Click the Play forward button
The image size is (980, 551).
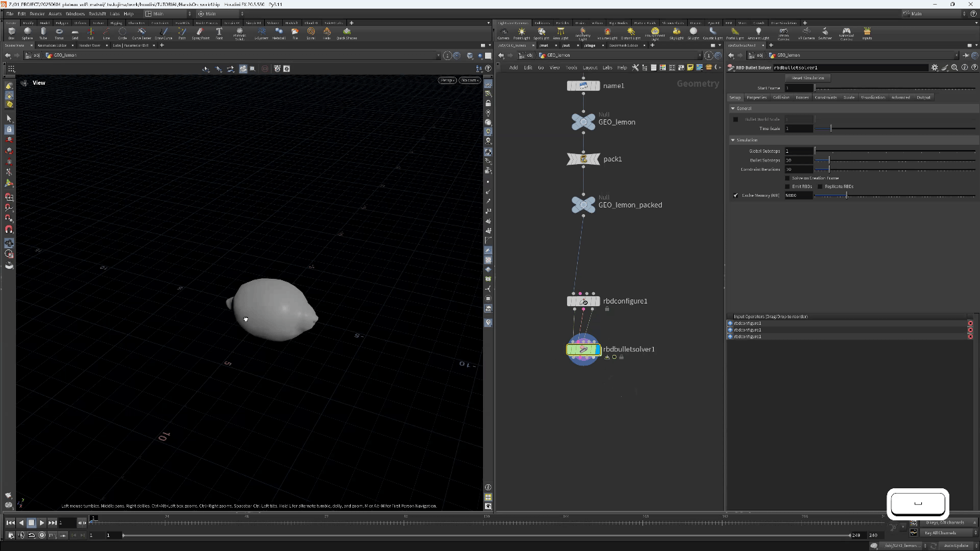tap(41, 523)
